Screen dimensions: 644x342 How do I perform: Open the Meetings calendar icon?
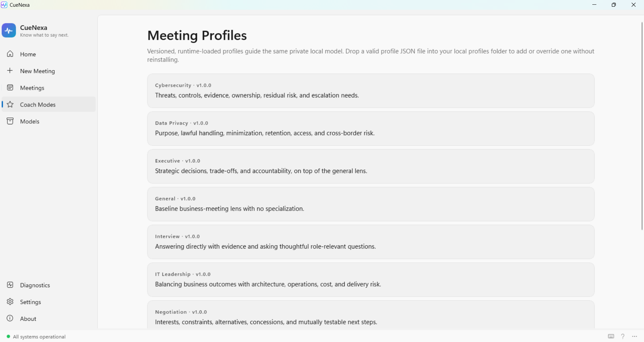(10, 88)
